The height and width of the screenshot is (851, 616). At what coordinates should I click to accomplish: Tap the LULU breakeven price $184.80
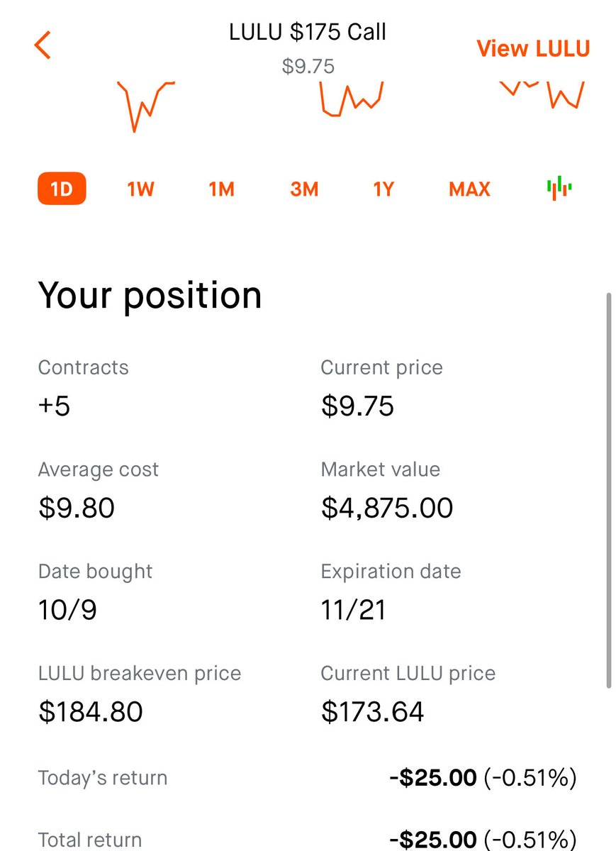pos(91,711)
